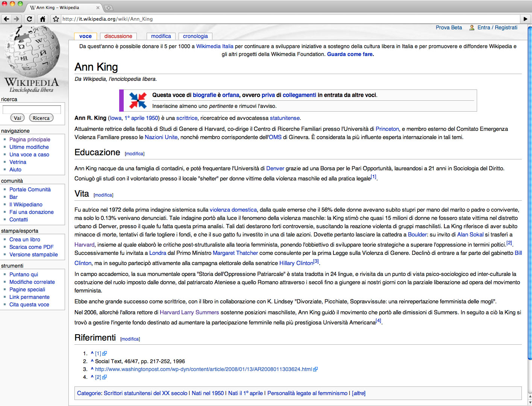Image resolution: width=532 pixels, height=406 pixels.
Task: Click the orphan-page arrows icon in notice
Action: click(138, 100)
